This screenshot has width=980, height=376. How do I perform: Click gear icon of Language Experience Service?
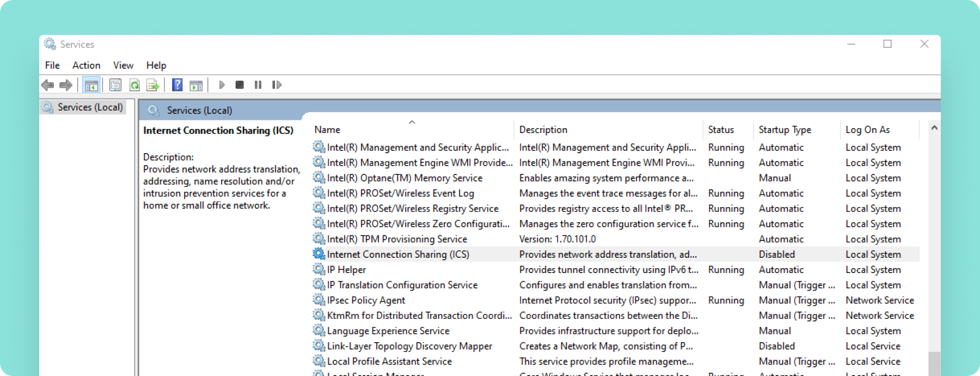coord(319,330)
